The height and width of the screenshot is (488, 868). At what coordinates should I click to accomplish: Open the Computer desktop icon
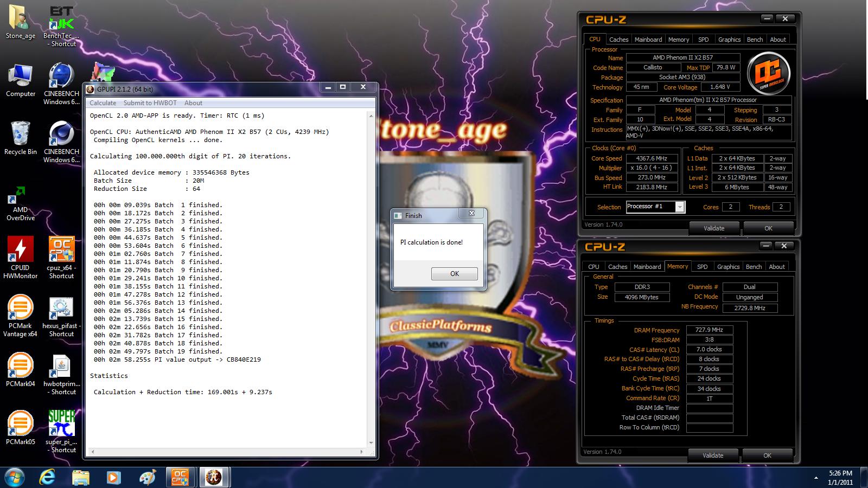pos(20,80)
